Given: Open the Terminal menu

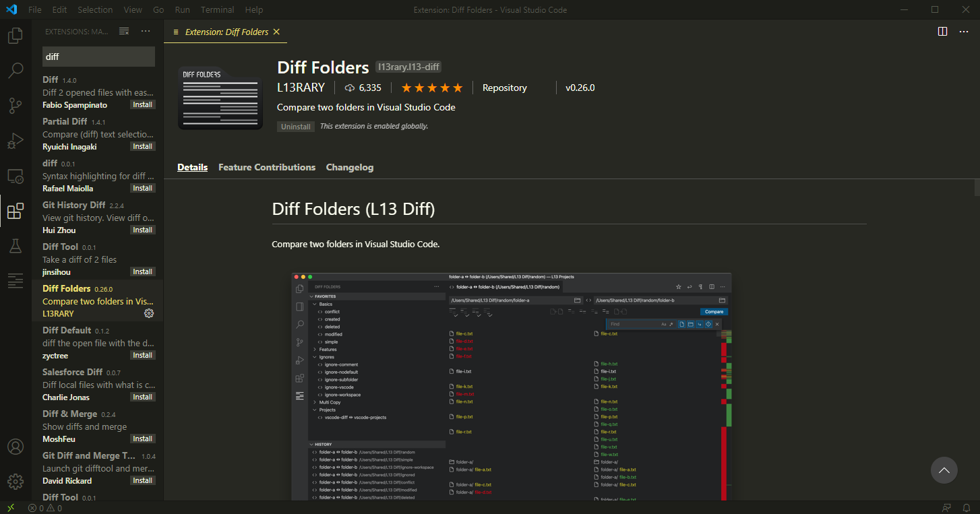Looking at the screenshot, I should coord(218,10).
